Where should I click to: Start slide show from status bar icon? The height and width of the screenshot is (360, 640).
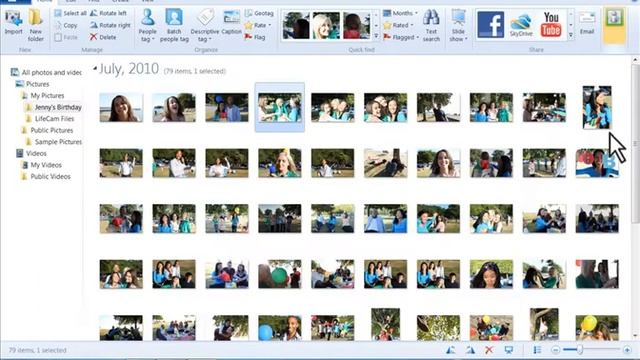[x=509, y=350]
